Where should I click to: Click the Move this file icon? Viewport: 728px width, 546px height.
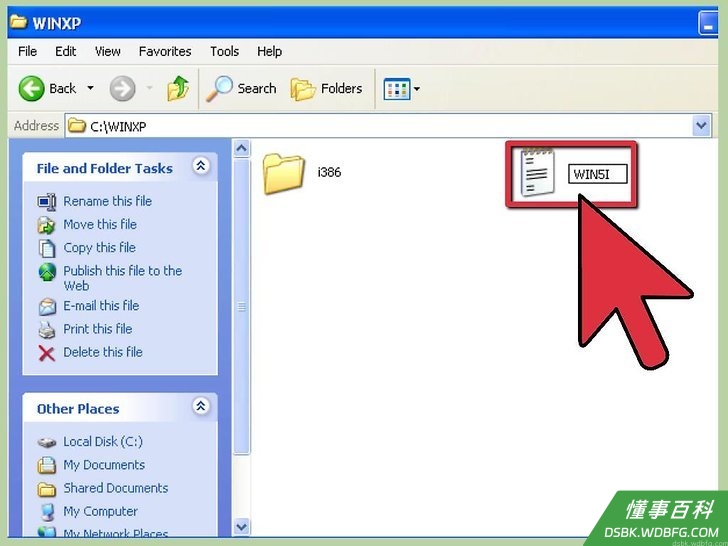[x=46, y=225]
